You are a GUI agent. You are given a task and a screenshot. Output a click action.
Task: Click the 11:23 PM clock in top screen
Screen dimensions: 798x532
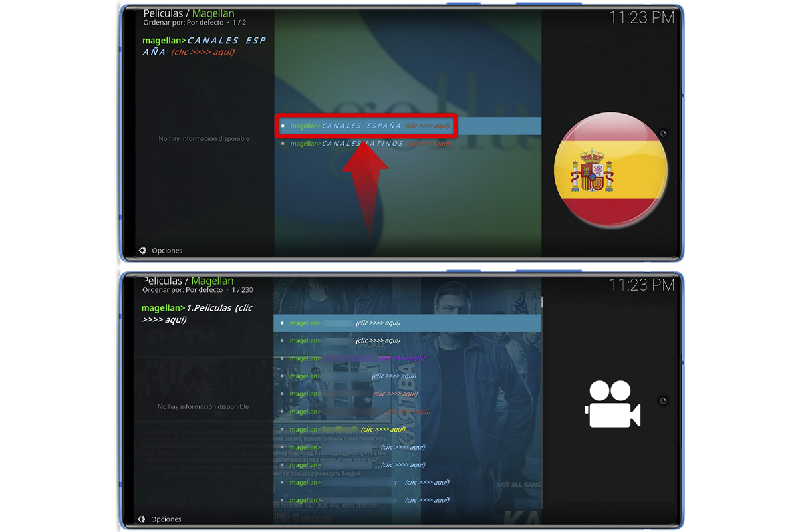(x=642, y=17)
